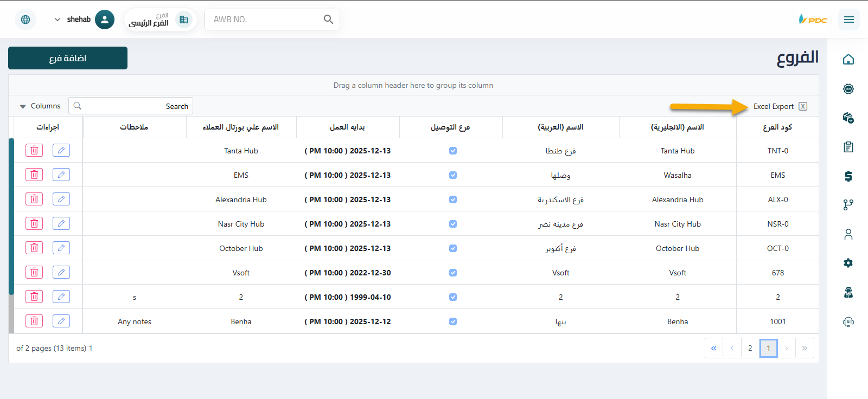
Task: Sort by ملاحظات column header
Action: coord(134,127)
